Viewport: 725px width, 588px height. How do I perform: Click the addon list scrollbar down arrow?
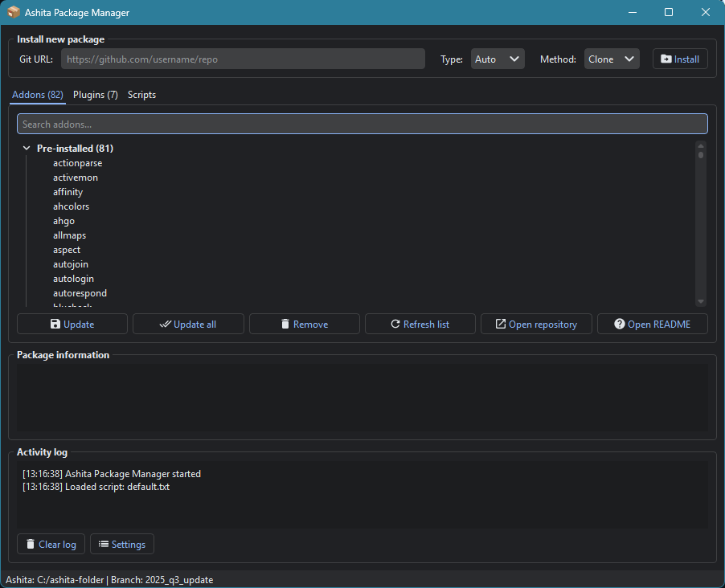click(x=701, y=301)
